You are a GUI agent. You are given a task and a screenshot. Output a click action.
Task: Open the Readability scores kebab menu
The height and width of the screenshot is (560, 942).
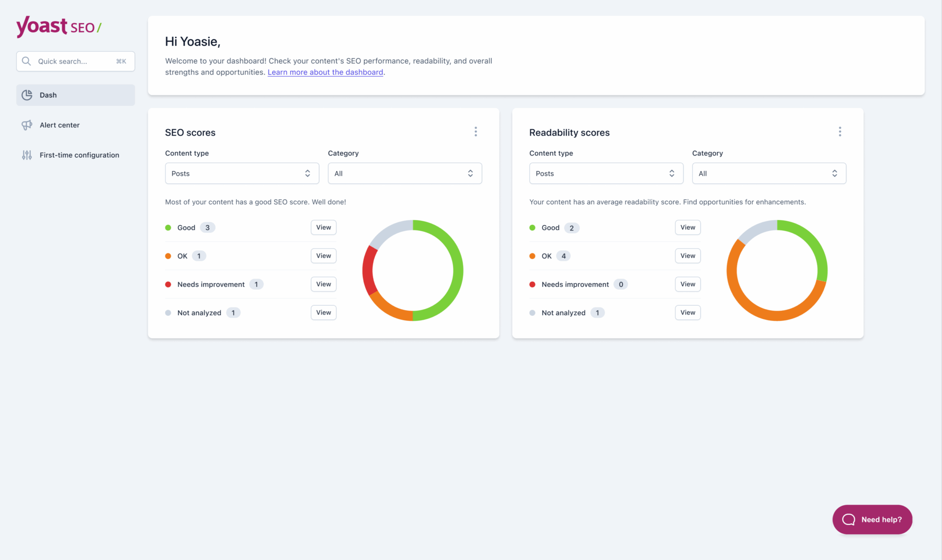pyautogui.click(x=840, y=131)
